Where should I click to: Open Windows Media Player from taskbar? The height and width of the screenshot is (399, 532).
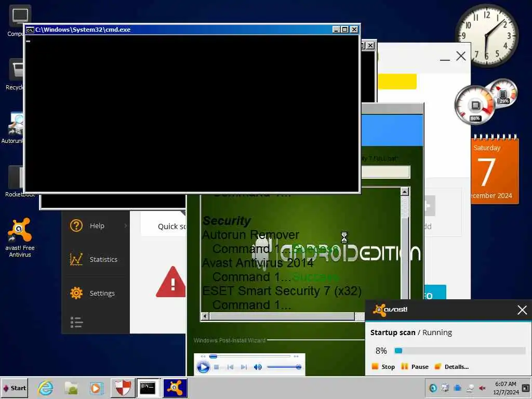pyautogui.click(x=96, y=388)
